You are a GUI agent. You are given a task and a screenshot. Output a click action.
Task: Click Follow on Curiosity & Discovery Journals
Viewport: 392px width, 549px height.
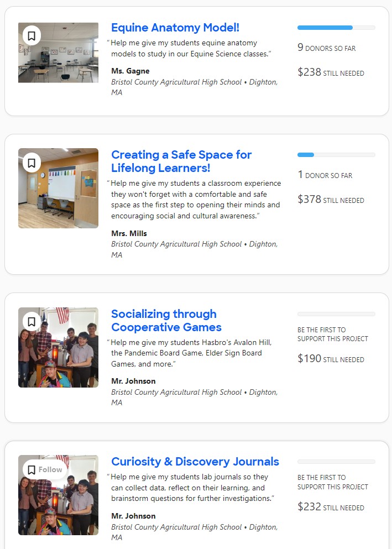click(x=45, y=469)
